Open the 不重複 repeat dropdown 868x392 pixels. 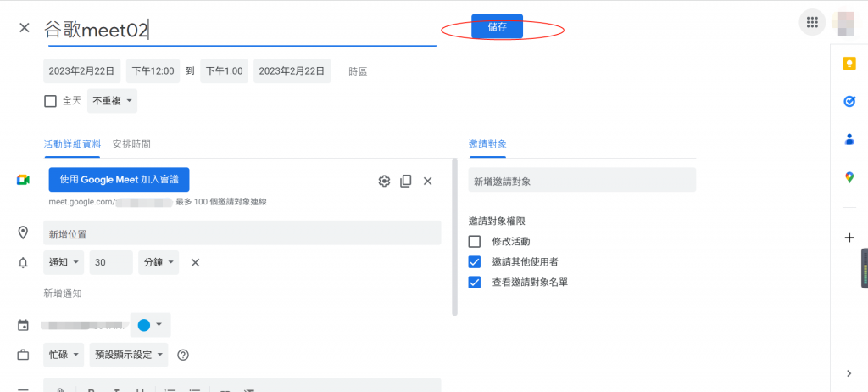113,101
